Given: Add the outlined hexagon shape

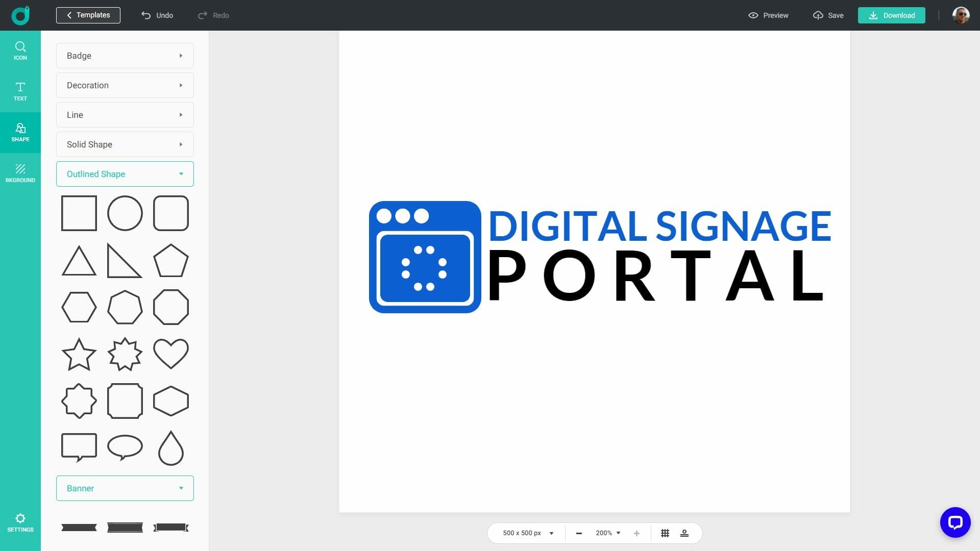Looking at the screenshot, I should click(x=79, y=307).
